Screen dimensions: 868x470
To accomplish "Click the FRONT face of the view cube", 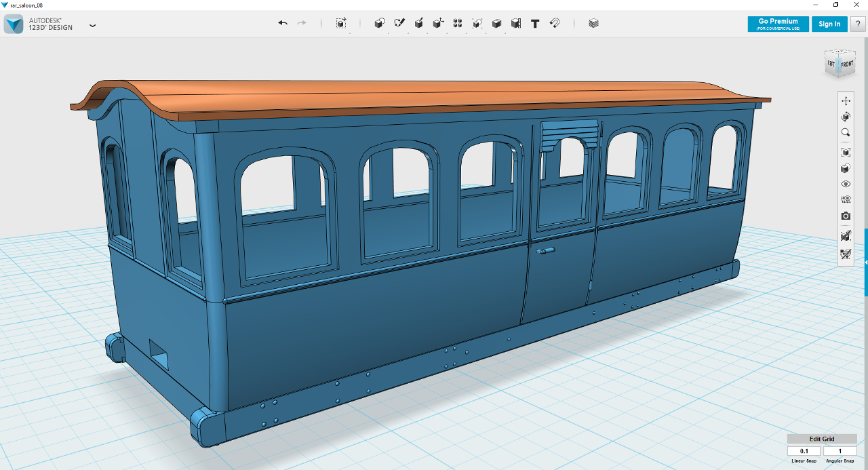I will click(x=847, y=64).
